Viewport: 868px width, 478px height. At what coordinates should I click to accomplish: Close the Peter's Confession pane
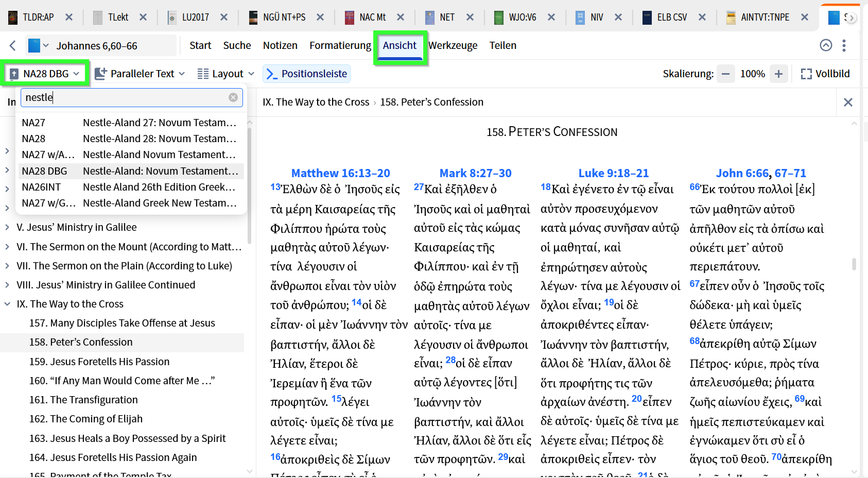(x=848, y=102)
